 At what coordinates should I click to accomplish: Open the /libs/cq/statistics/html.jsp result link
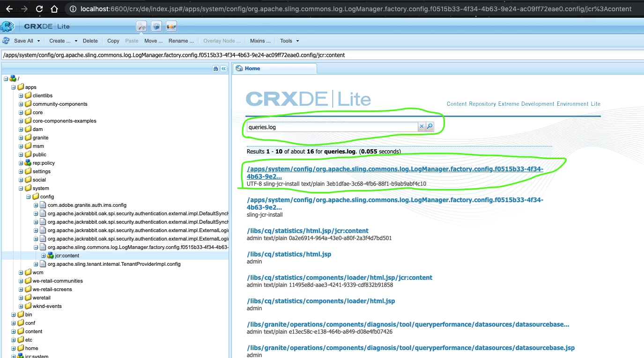coord(289,254)
